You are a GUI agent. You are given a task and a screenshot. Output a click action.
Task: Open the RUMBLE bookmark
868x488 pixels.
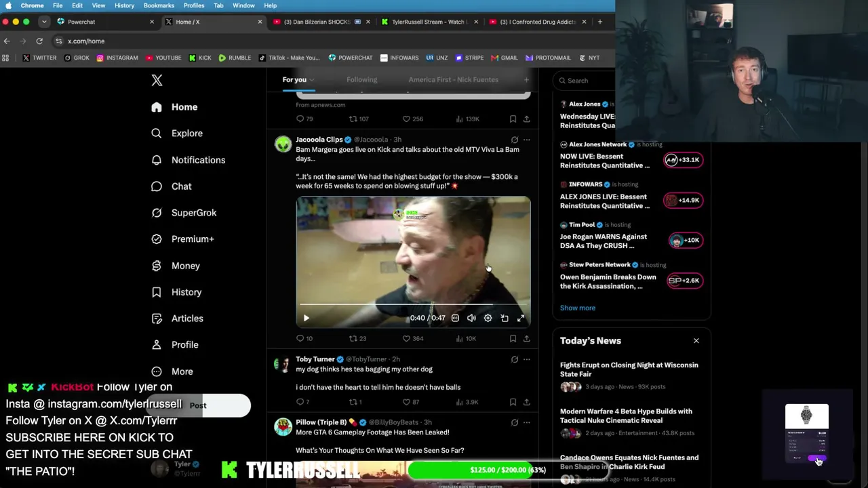click(x=235, y=58)
